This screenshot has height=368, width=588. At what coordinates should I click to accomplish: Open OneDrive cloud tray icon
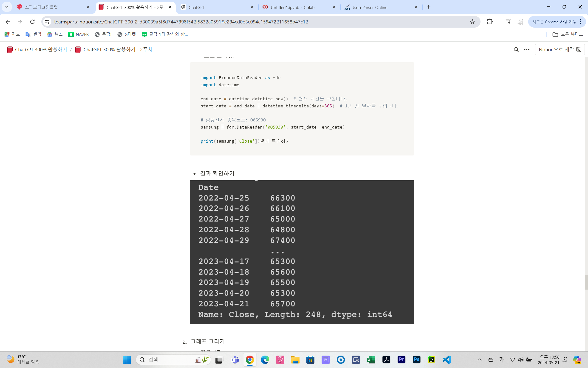coord(491,360)
